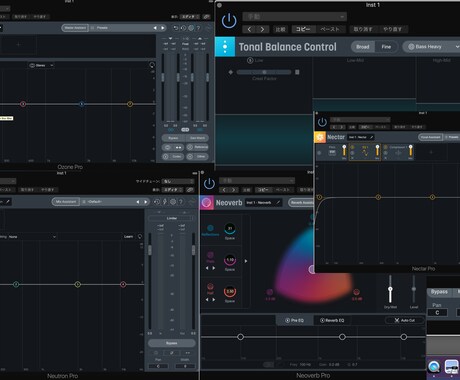This screenshot has height=380, width=460.
Task: Go to next preset in Tonal Balance header
Action: 262,29
